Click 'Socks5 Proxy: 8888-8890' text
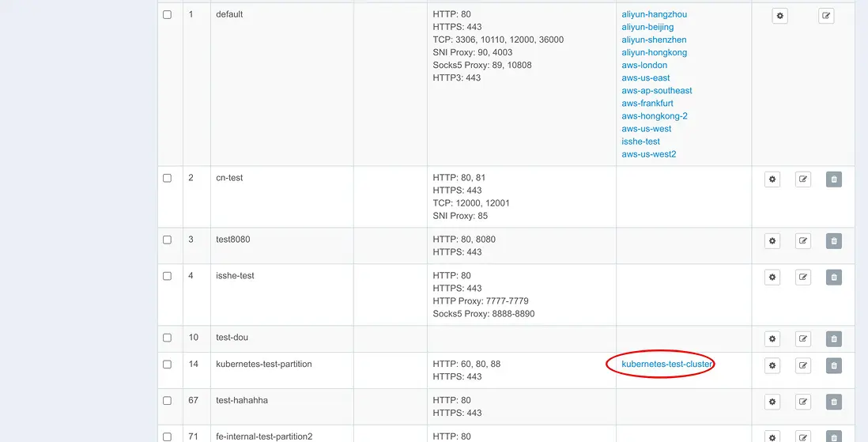The height and width of the screenshot is (442, 868). click(x=484, y=314)
